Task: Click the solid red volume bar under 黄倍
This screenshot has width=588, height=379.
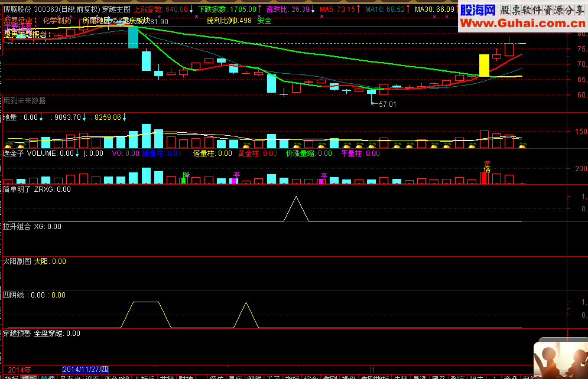Action: [x=484, y=178]
